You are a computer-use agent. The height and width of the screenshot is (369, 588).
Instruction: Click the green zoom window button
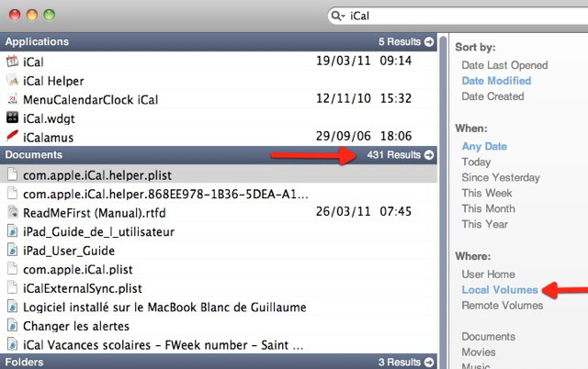click(x=49, y=15)
